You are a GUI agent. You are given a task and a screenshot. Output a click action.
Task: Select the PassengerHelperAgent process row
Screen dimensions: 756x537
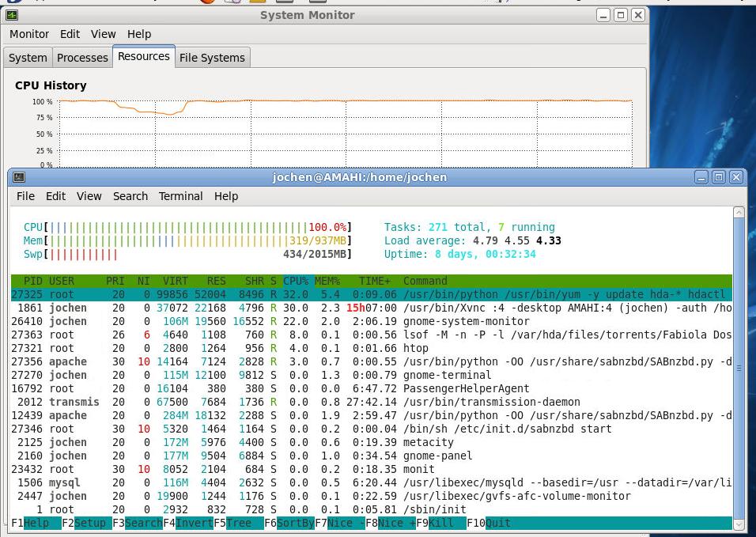(371, 388)
